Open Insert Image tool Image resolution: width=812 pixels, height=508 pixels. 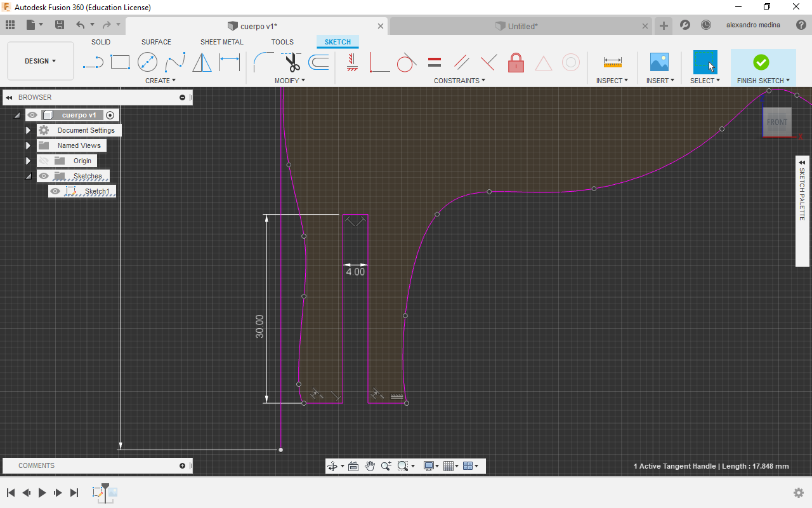click(x=659, y=62)
